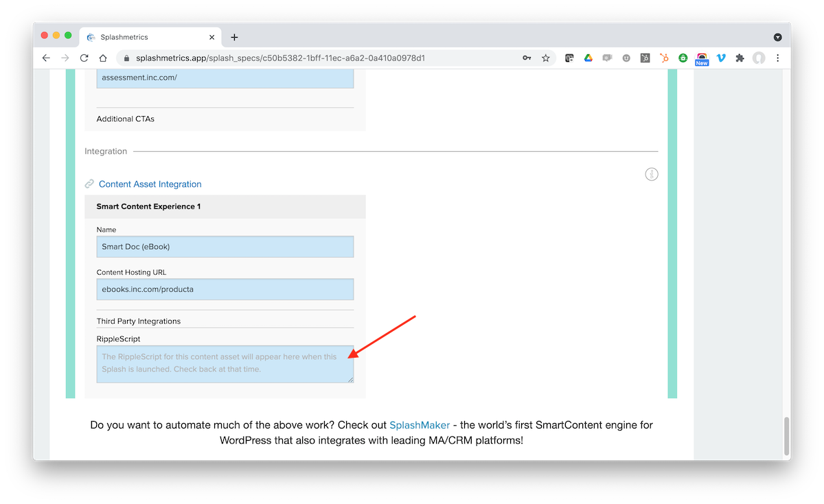Open the first black-and-white extension icon
824x504 pixels.
(x=569, y=58)
